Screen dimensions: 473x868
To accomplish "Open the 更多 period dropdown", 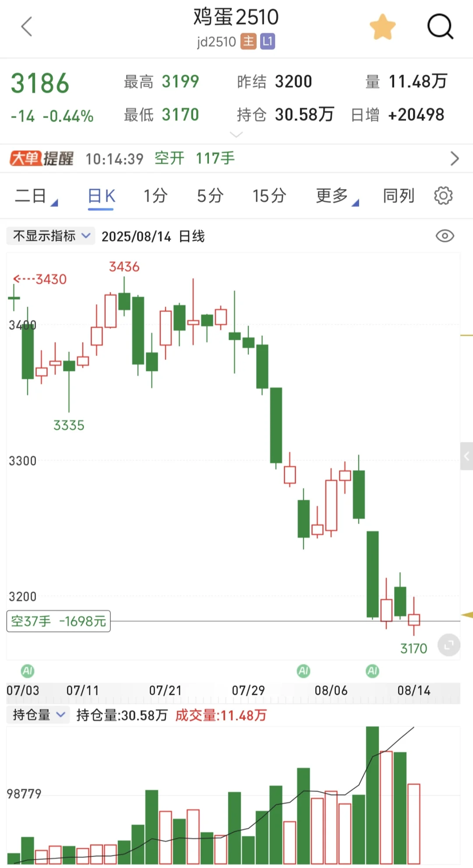I will [337, 196].
